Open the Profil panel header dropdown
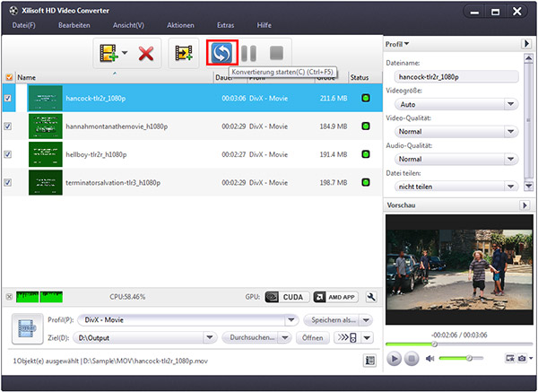 [x=397, y=44]
